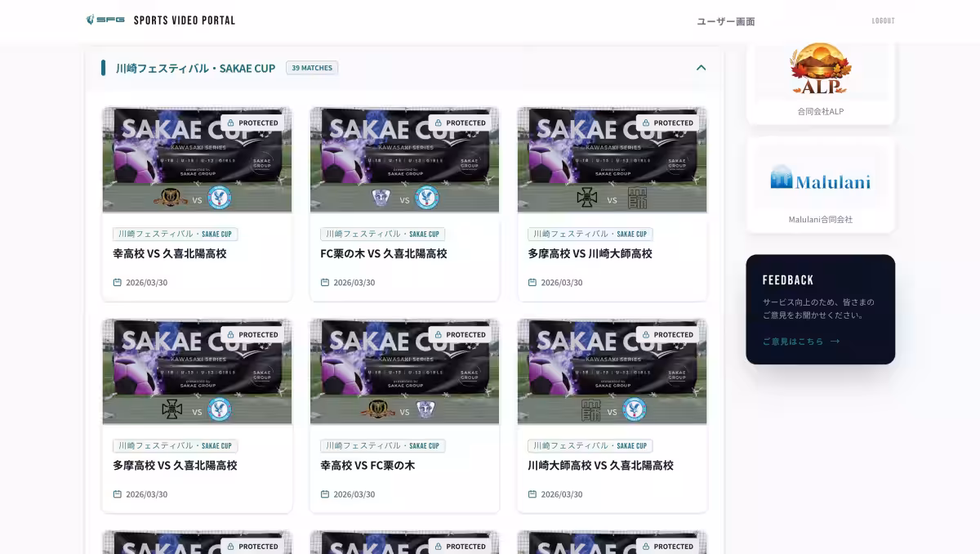
Task: Open the ユーザー画面 menu item
Action: coord(726,21)
